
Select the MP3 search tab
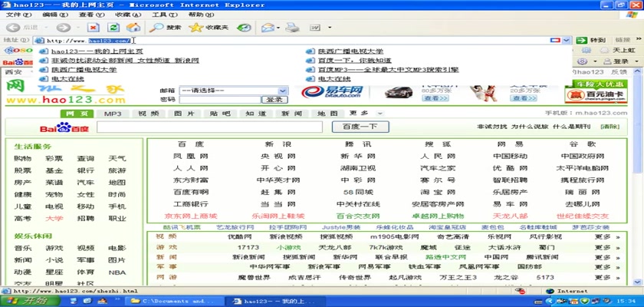pyautogui.click(x=113, y=114)
